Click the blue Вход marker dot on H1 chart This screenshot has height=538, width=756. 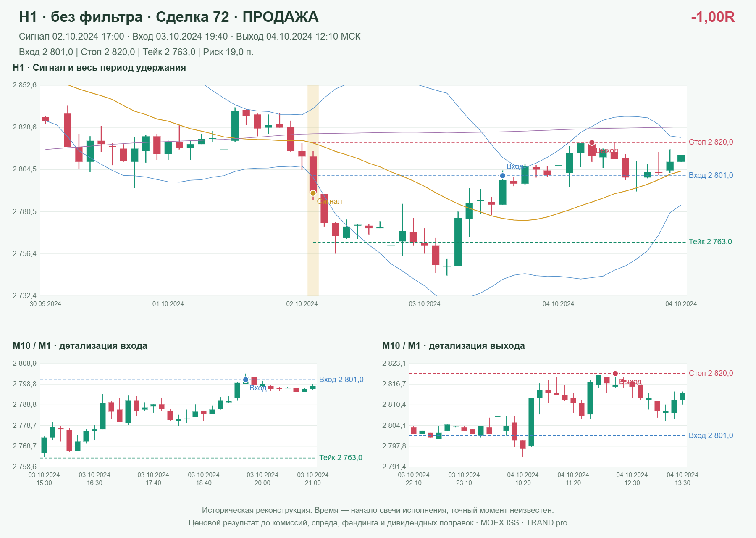[x=503, y=176]
